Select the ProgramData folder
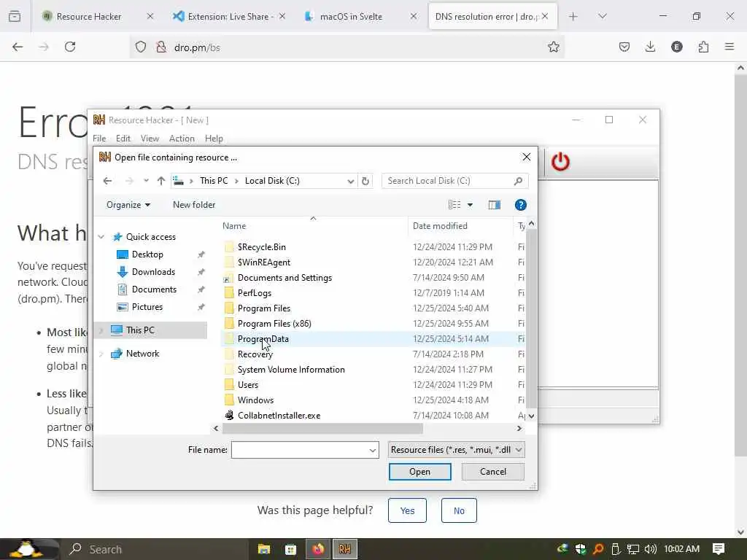The height and width of the screenshot is (560, 747). (263, 339)
